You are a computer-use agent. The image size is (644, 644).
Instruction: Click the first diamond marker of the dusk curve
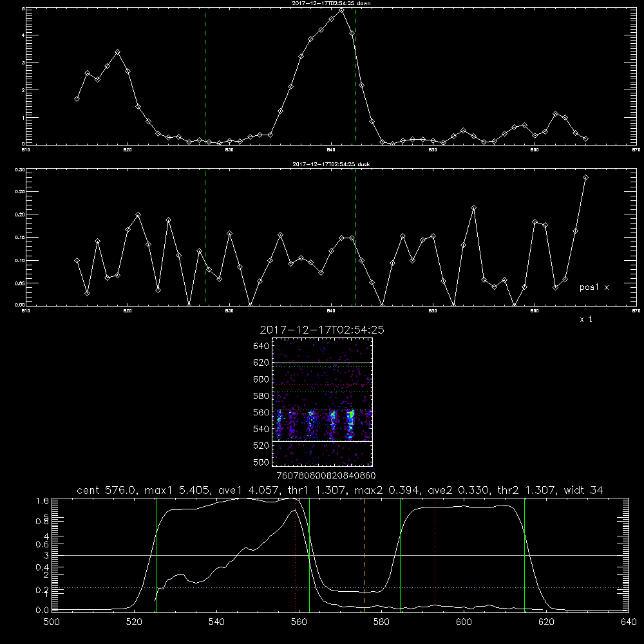coord(77,260)
